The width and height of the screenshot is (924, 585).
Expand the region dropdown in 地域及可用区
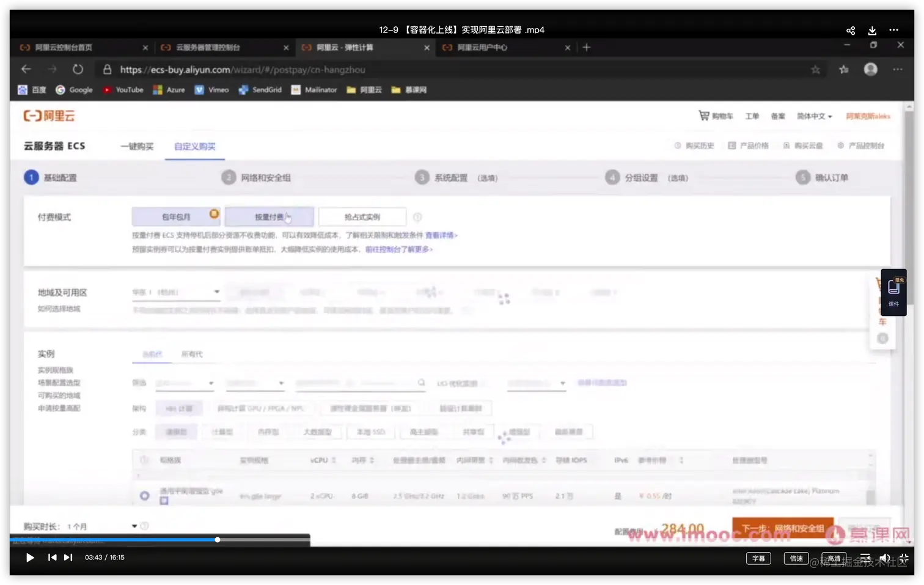(x=176, y=292)
